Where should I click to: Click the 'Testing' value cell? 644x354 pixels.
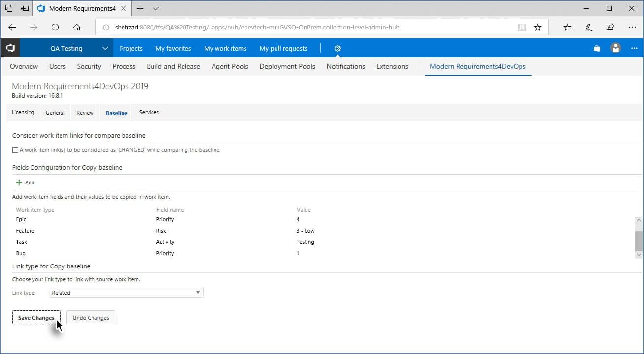[305, 242]
